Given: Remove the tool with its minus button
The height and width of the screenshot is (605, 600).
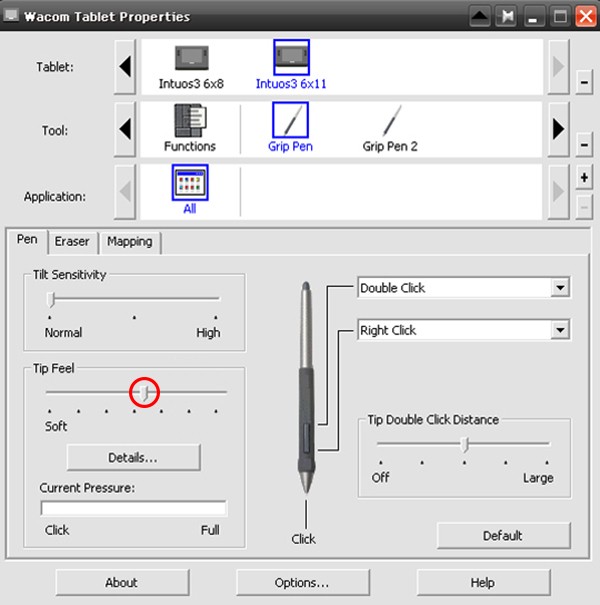Looking at the screenshot, I should (x=584, y=145).
